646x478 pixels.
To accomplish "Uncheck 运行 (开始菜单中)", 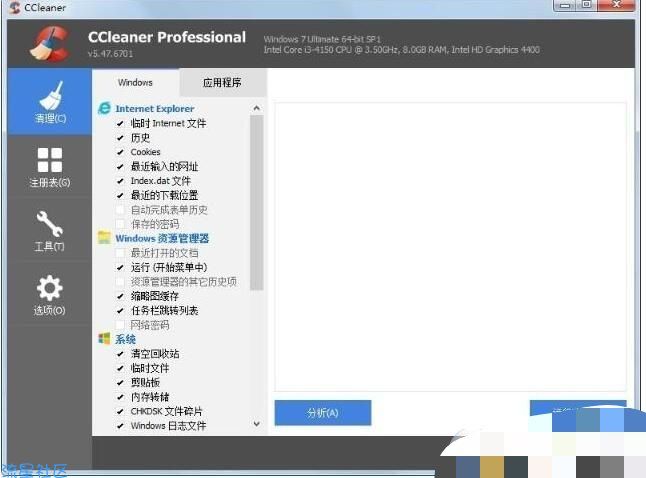I will click(x=120, y=267).
